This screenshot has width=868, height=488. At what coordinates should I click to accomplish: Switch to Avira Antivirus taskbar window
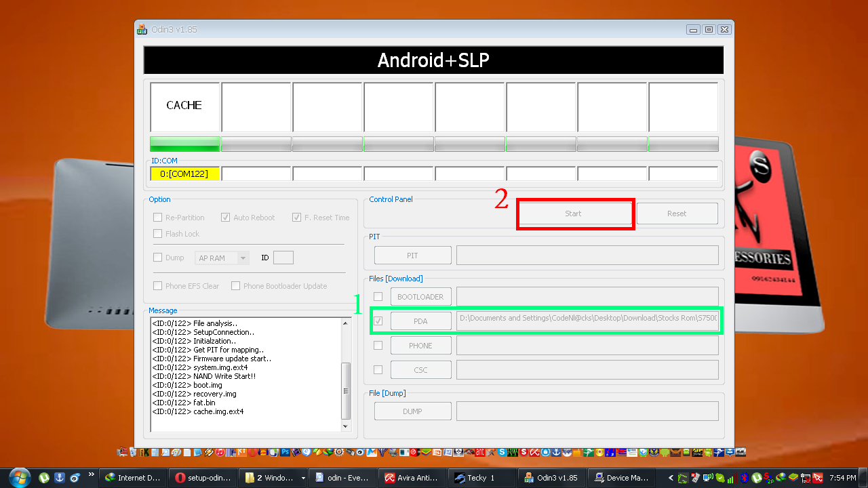point(412,478)
